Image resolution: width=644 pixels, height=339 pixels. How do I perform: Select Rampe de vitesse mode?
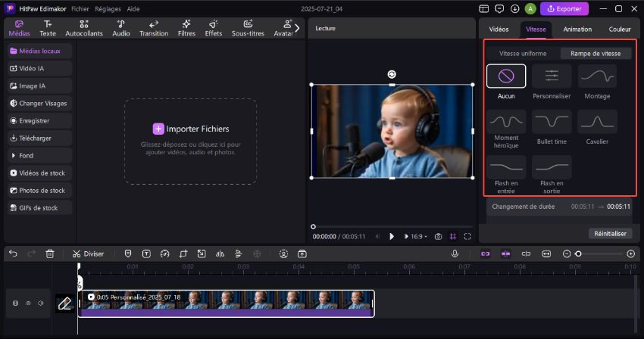pos(595,54)
